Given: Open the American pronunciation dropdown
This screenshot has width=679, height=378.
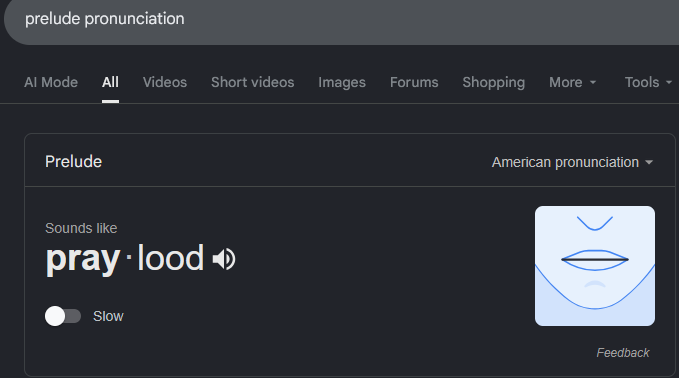Looking at the screenshot, I should pyautogui.click(x=572, y=162).
